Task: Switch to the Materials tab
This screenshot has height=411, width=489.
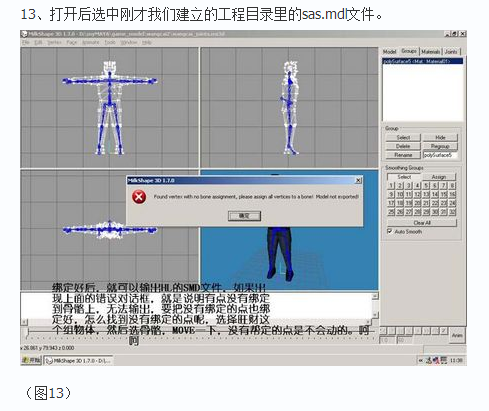Action: coord(431,52)
